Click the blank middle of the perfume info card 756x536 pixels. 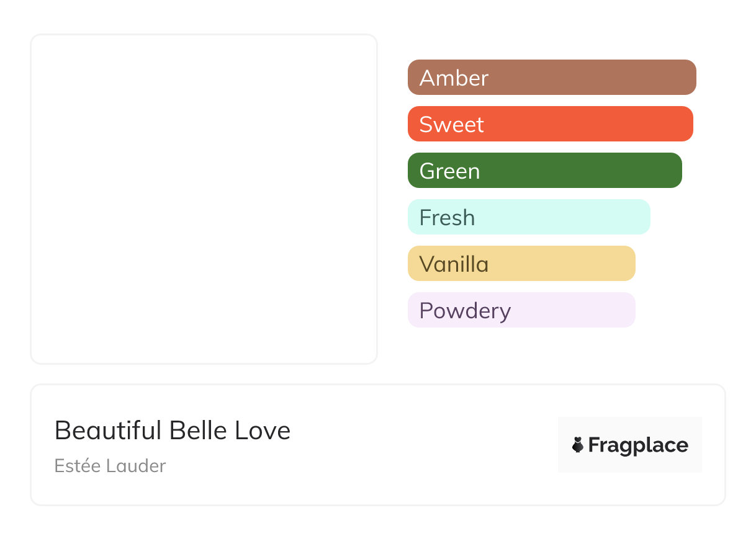(422, 445)
